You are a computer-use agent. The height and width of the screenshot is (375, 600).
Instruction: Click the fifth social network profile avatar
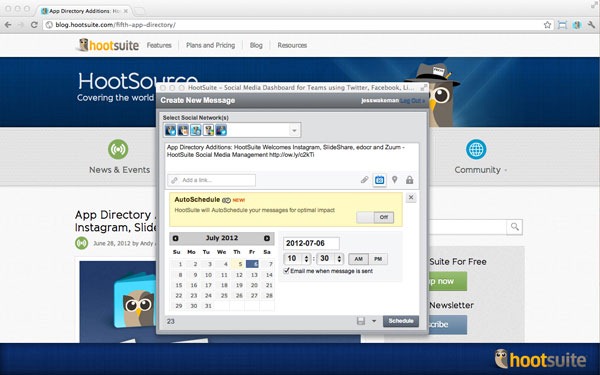pyautogui.click(x=221, y=130)
